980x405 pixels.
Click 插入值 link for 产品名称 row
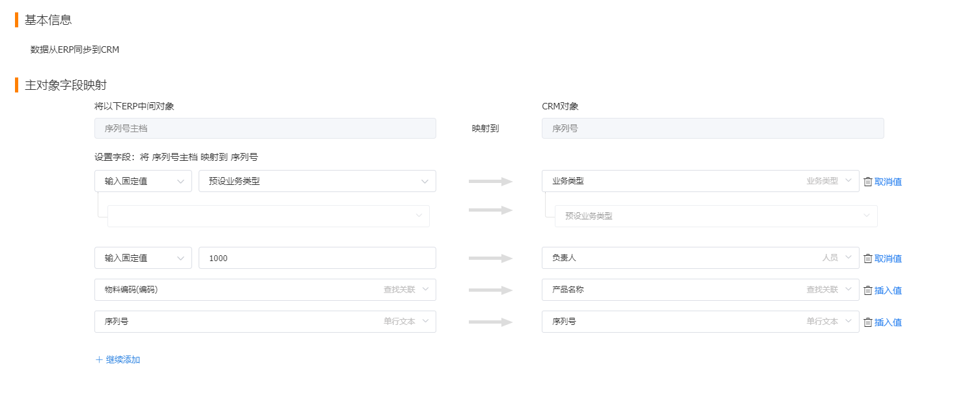coord(888,290)
